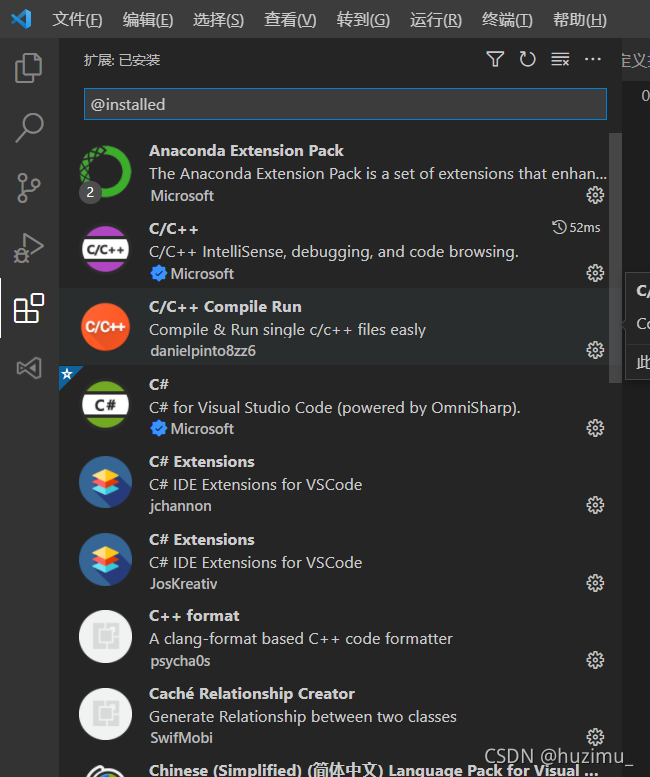Select the C/C++ Compile Run extension title
The height and width of the screenshot is (777, 650).
225,307
